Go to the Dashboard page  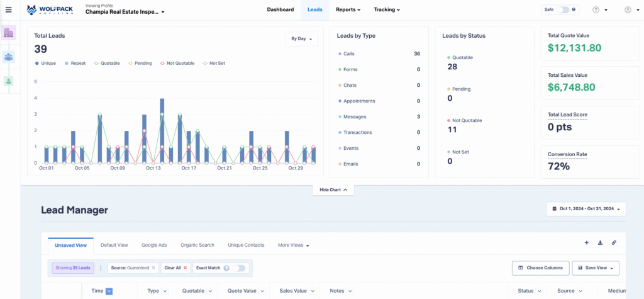coord(280,10)
